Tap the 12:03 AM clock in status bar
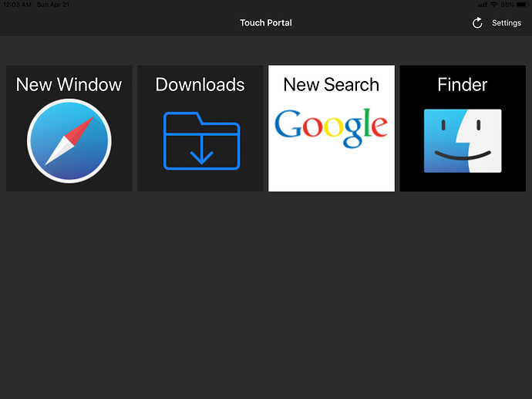This screenshot has height=399, width=532. point(17,5)
